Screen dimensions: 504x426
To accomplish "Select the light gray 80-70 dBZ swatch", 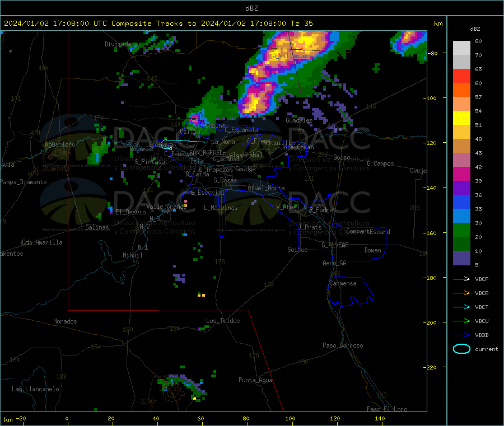I will (x=461, y=48).
